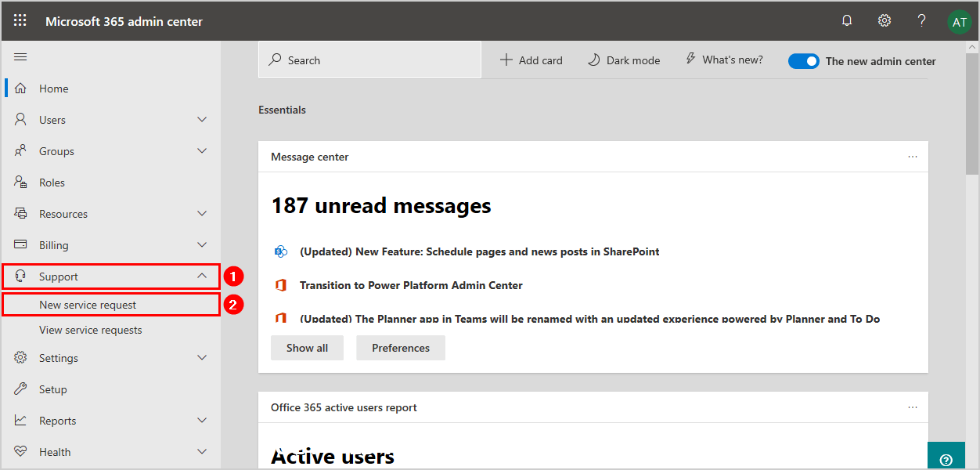The image size is (980, 470).
Task: Click the Message center card title
Action: 310,157
